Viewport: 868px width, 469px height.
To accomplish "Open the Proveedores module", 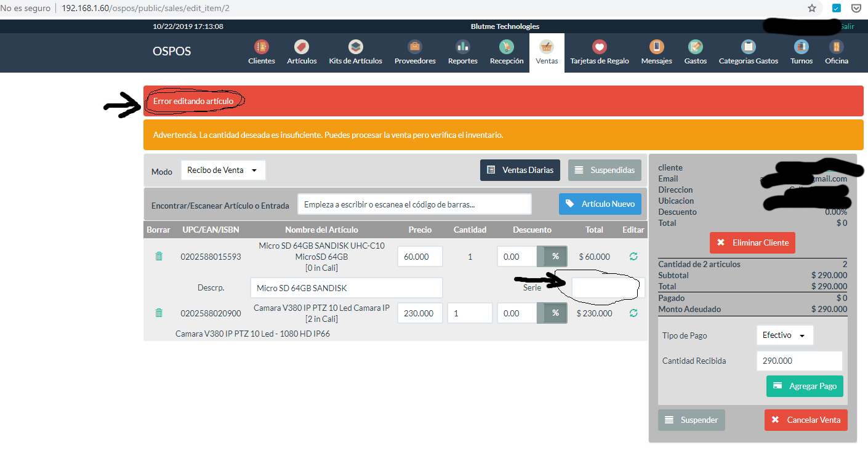I will click(x=414, y=52).
